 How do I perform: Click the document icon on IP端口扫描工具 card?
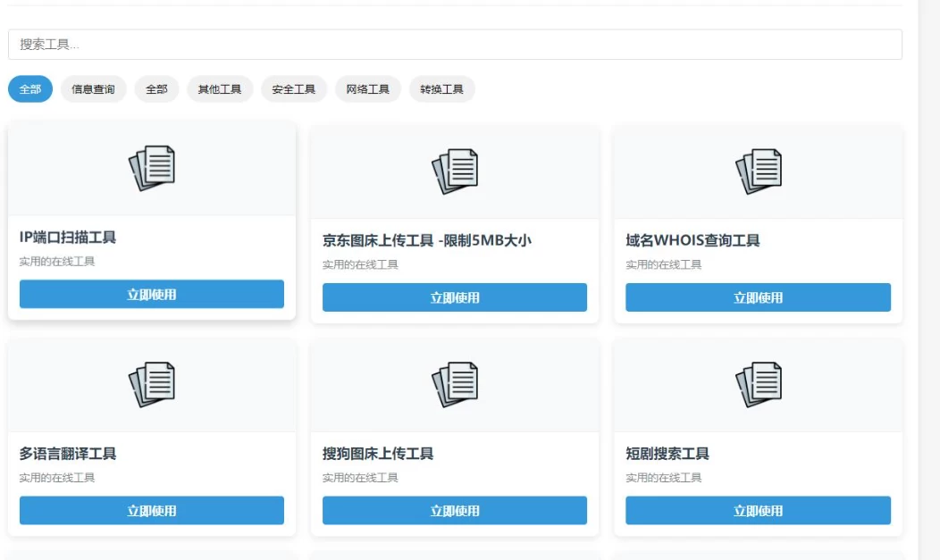tap(152, 168)
